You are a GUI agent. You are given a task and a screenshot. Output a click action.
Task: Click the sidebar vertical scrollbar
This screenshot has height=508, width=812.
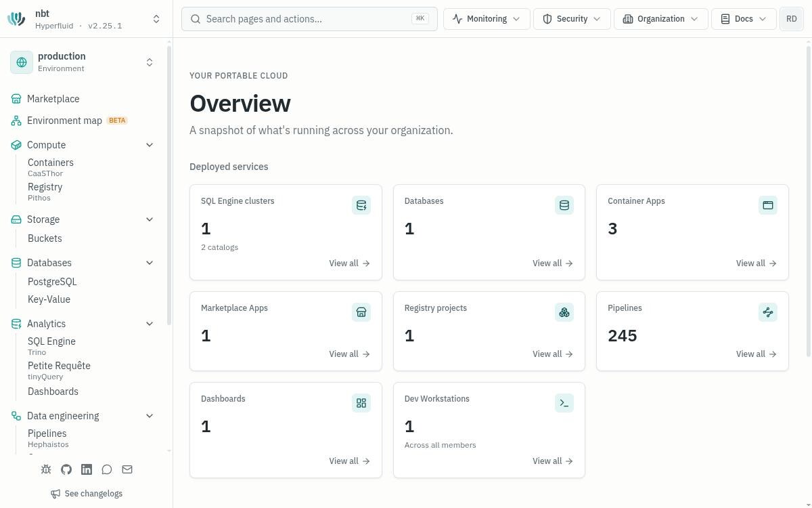pyautogui.click(x=169, y=185)
